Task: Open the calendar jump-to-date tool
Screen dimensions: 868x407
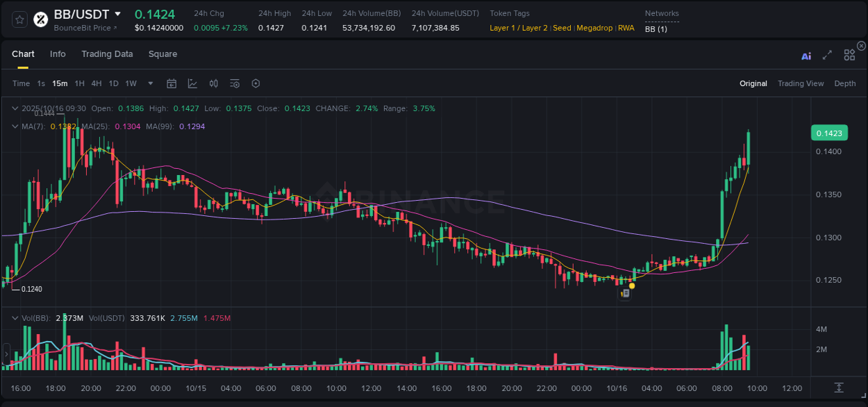Action: coord(172,83)
